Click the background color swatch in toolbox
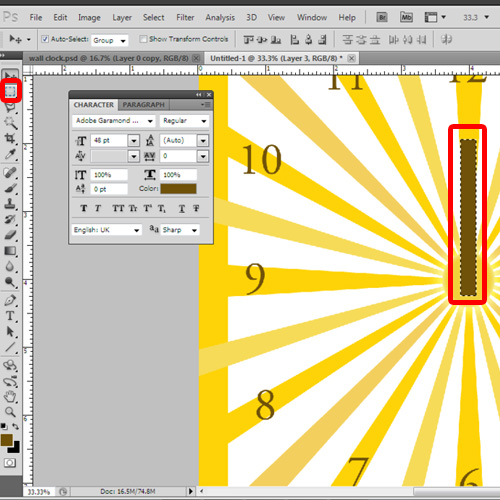The width and height of the screenshot is (500, 500). pyautogui.click(x=16, y=449)
